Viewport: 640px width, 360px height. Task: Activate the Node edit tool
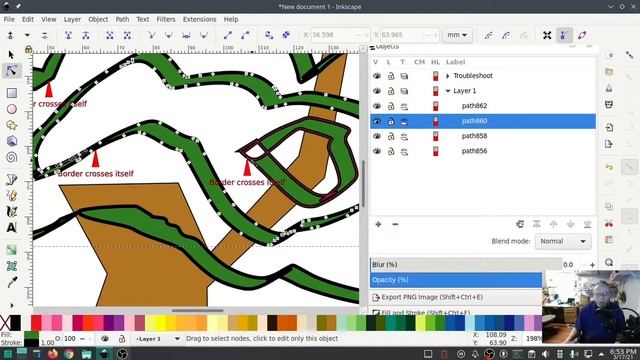pyautogui.click(x=11, y=71)
